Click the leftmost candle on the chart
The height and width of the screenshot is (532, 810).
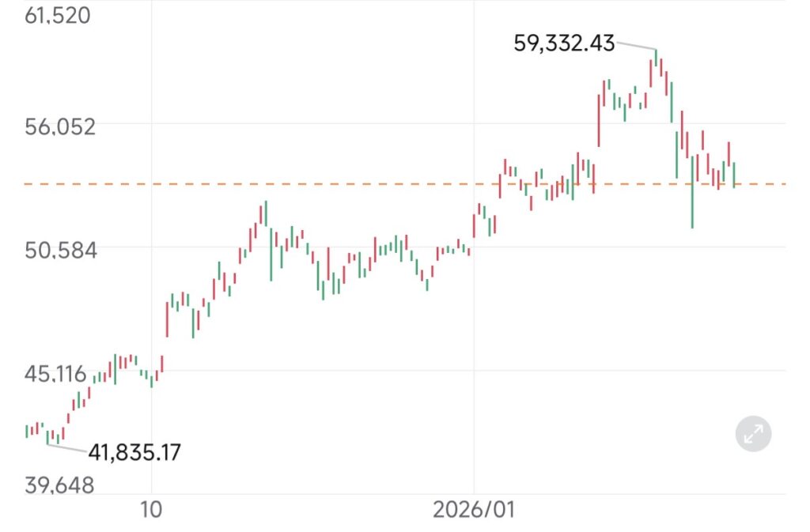[27, 431]
